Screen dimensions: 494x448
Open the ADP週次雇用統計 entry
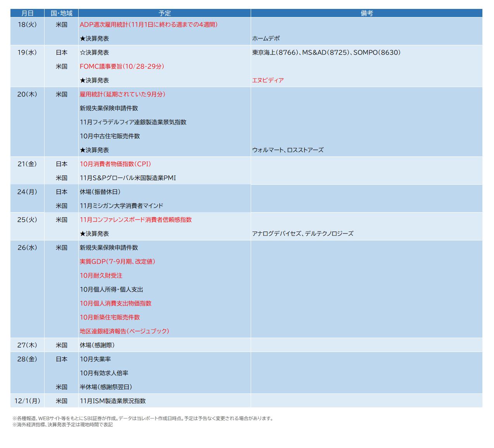pyautogui.click(x=148, y=24)
